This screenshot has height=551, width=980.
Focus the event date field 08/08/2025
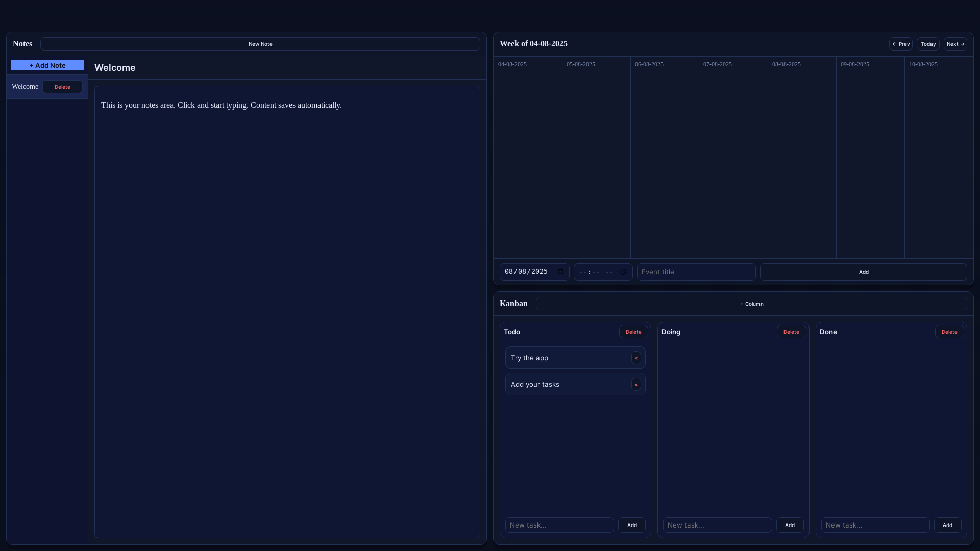[x=534, y=272]
